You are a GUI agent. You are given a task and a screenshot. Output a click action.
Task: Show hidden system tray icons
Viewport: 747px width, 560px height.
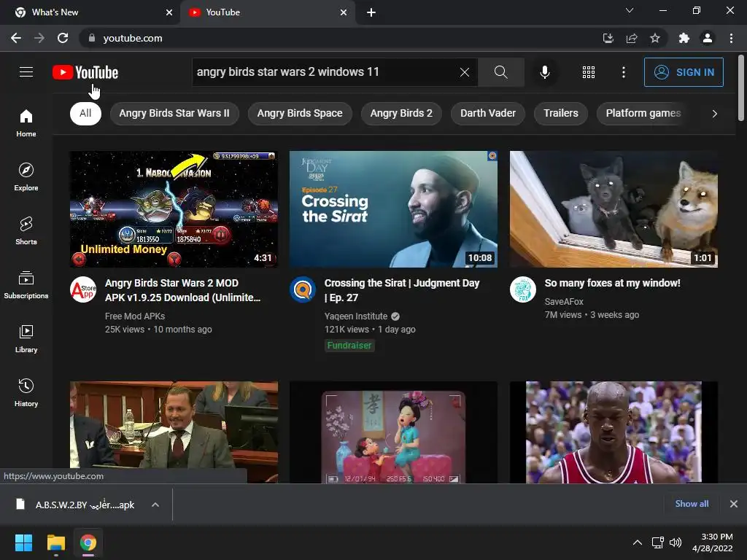tap(638, 542)
